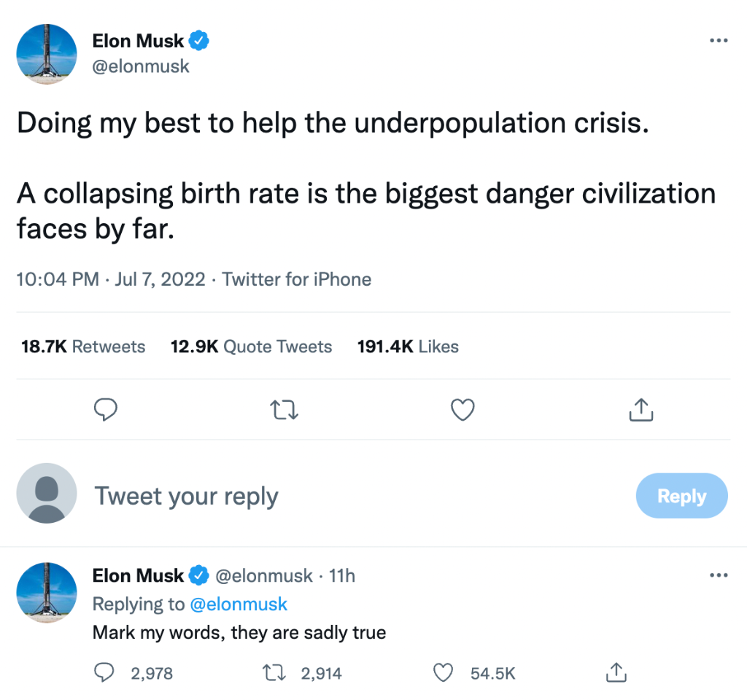Share the 'Mark my words' reply tweet
Image resolution: width=747 pixels, height=700 pixels.
tap(616, 672)
